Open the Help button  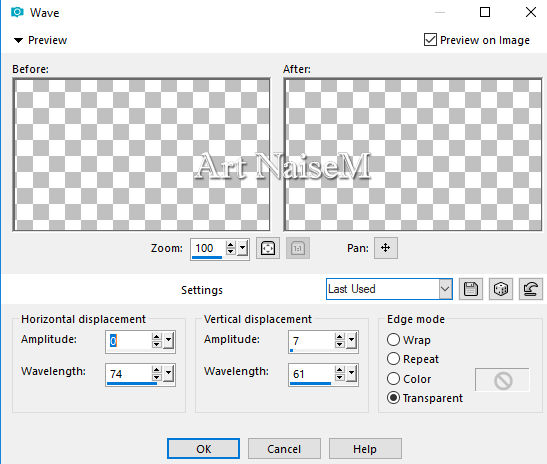(x=365, y=449)
